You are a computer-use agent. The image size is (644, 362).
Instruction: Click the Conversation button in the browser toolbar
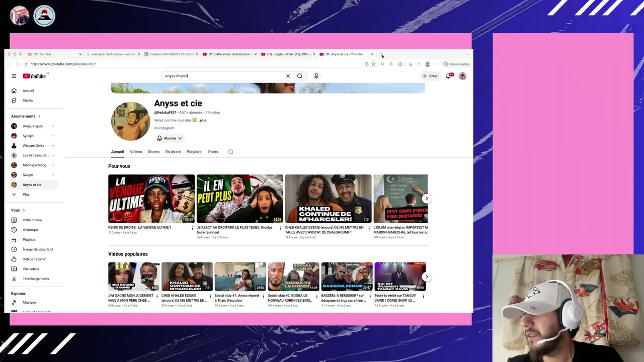pos(456,64)
